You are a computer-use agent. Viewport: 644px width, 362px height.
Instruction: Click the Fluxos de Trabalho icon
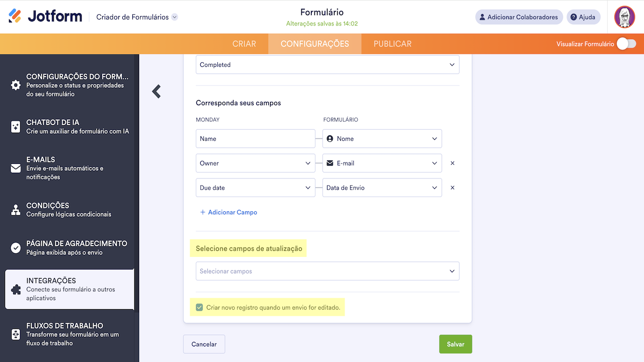point(16,334)
